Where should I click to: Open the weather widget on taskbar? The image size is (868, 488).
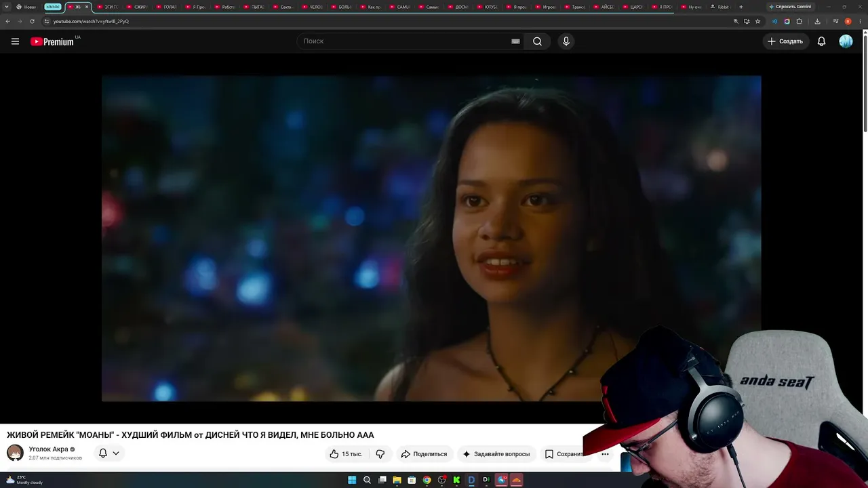point(24,480)
